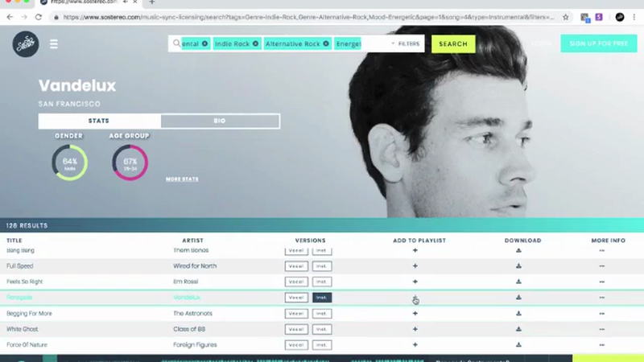Download the Feels So Right track

518,282
